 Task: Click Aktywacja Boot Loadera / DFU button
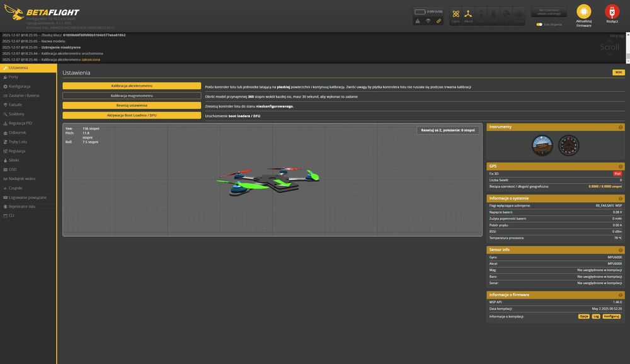pyautogui.click(x=132, y=115)
